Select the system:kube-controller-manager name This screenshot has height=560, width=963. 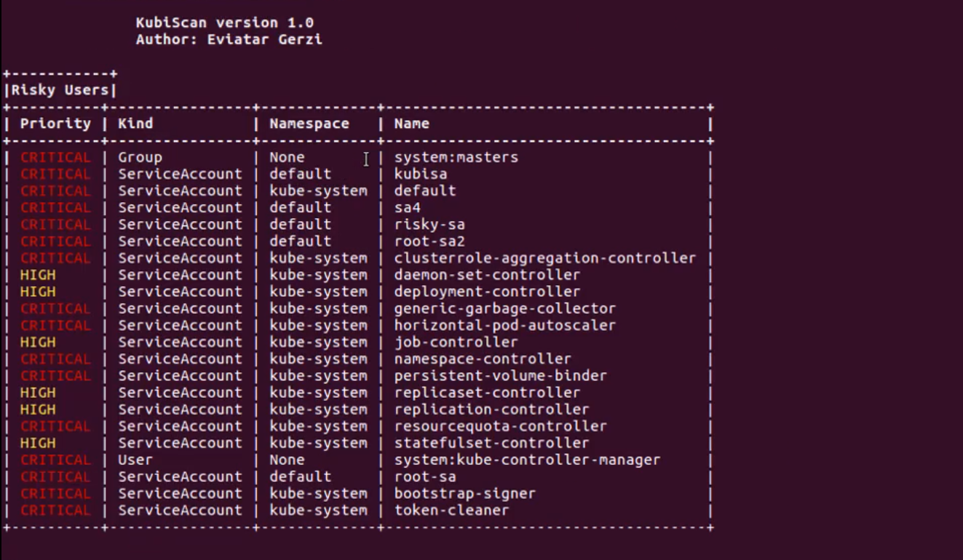pyautogui.click(x=527, y=460)
